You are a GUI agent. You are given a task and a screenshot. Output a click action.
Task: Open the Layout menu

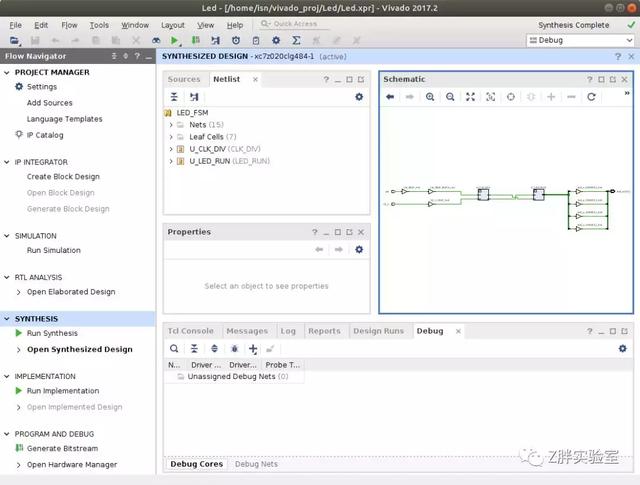pos(173,25)
